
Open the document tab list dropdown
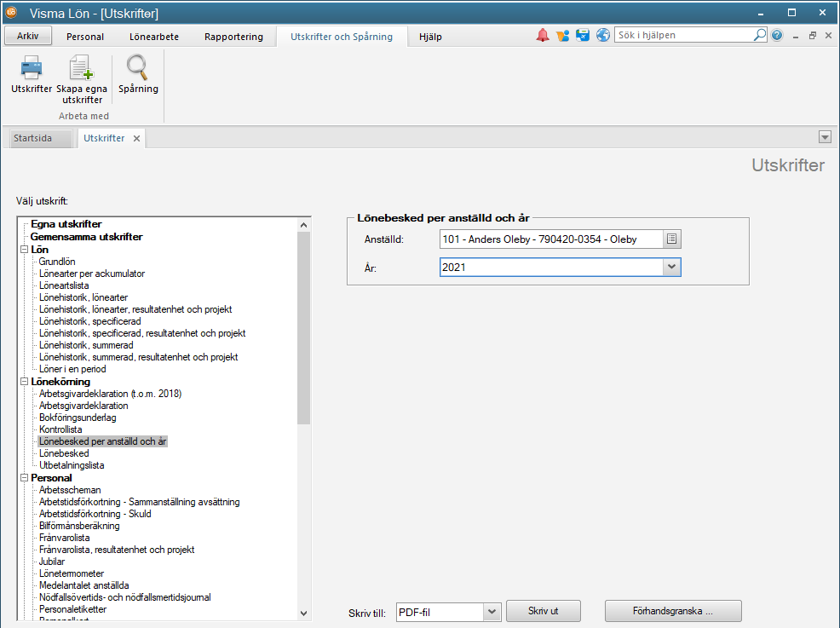click(825, 137)
